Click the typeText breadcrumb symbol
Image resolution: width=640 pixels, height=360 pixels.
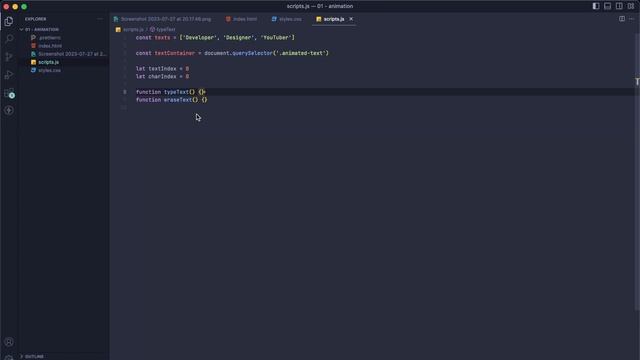click(x=162, y=29)
